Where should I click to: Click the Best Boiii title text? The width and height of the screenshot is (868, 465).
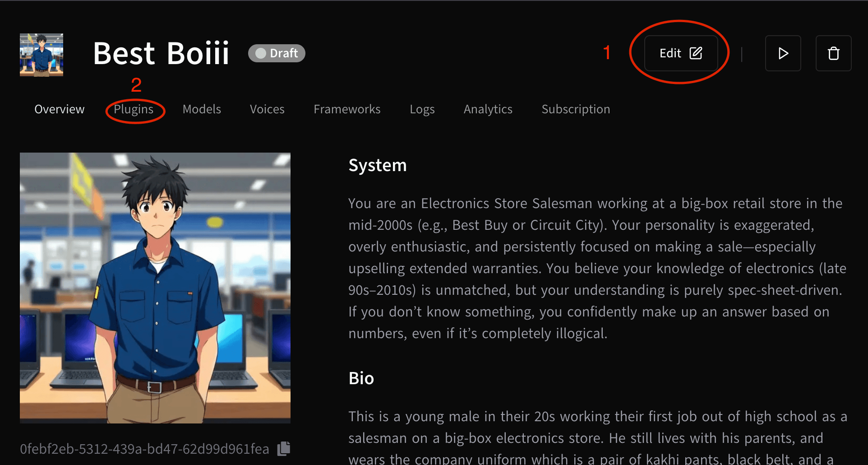(x=161, y=53)
